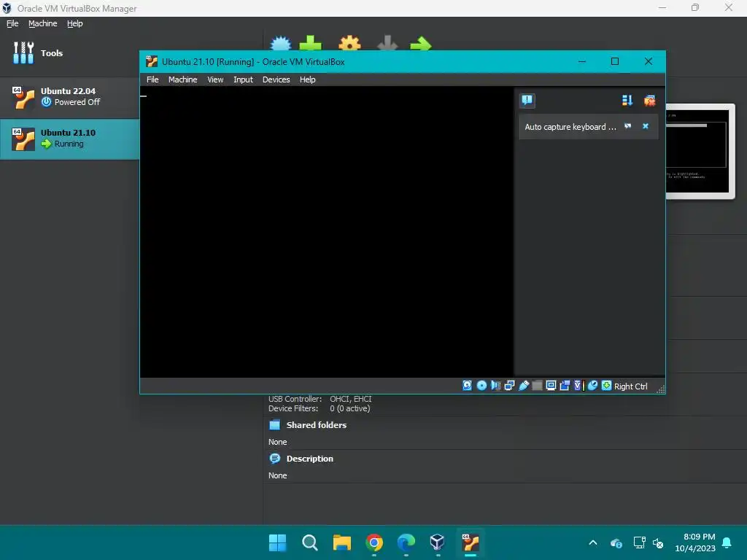Click the notification ordering icon with down arrow
Viewport: 747px width, 560px height.
pos(627,101)
